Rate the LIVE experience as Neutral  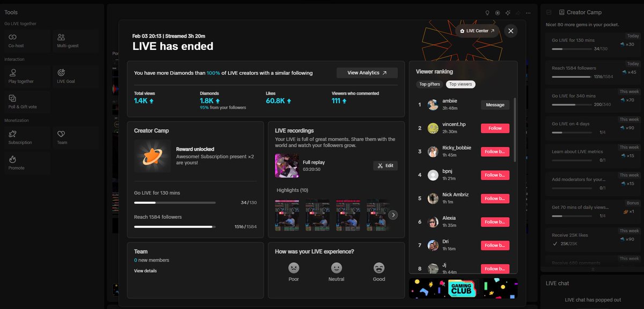pos(336,268)
